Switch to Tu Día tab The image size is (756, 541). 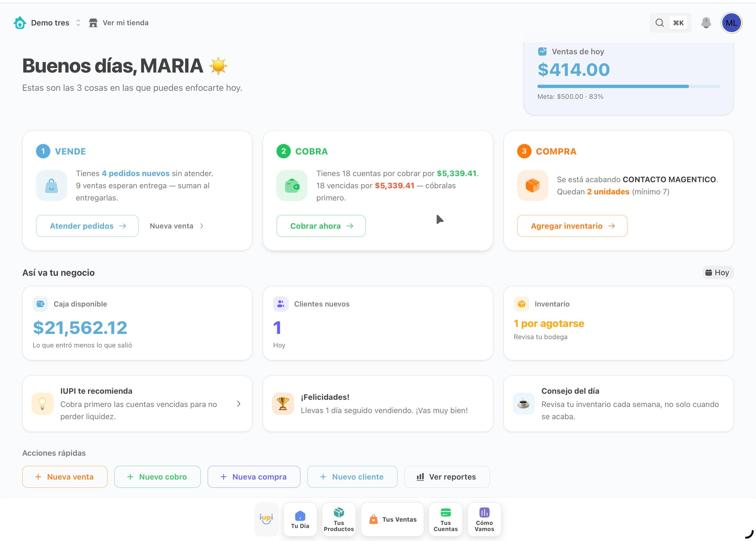[300, 519]
